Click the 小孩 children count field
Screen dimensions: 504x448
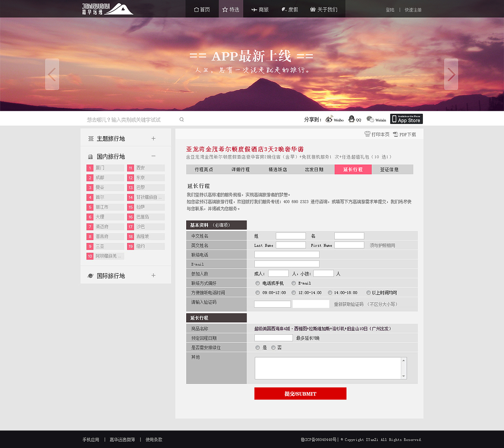324,273
